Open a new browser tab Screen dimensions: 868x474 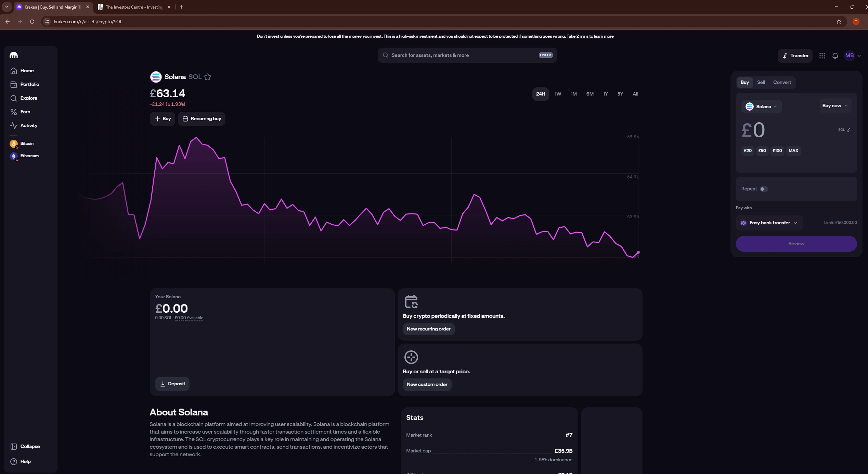(181, 7)
